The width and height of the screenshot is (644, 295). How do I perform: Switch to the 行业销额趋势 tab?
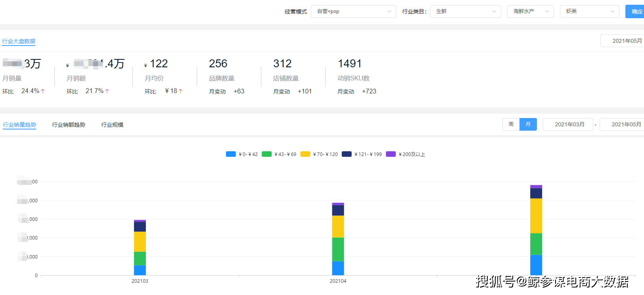(69, 125)
